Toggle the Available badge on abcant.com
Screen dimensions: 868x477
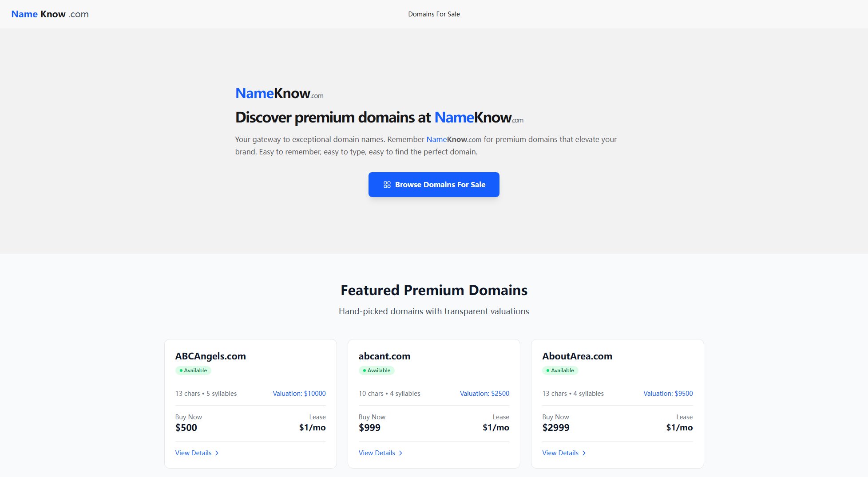point(377,370)
